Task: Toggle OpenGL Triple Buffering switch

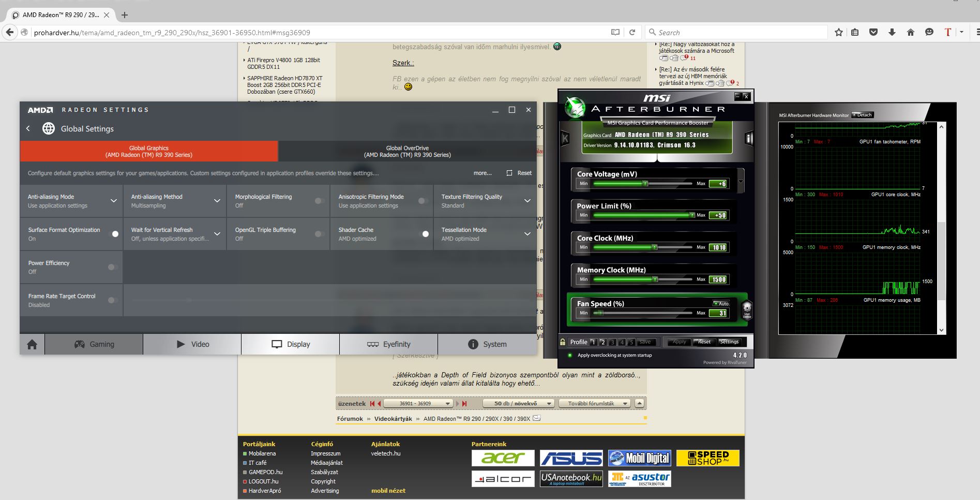Action: [320, 234]
